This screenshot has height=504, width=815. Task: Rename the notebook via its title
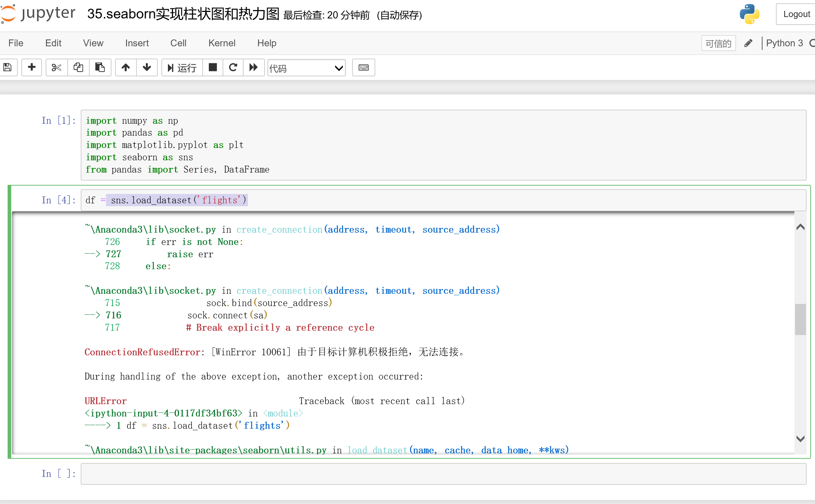click(183, 14)
